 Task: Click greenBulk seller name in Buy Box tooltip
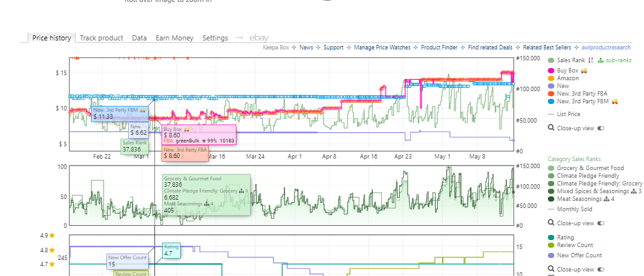coord(187,141)
